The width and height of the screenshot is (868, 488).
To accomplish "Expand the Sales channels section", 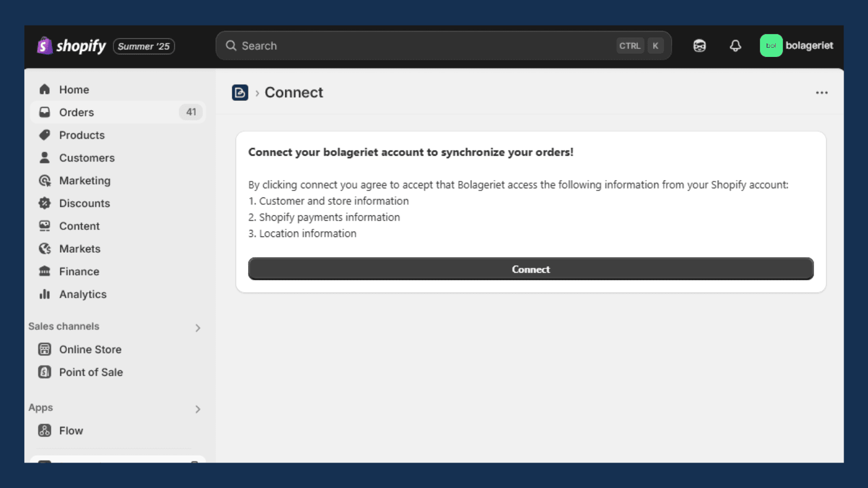I will point(197,328).
